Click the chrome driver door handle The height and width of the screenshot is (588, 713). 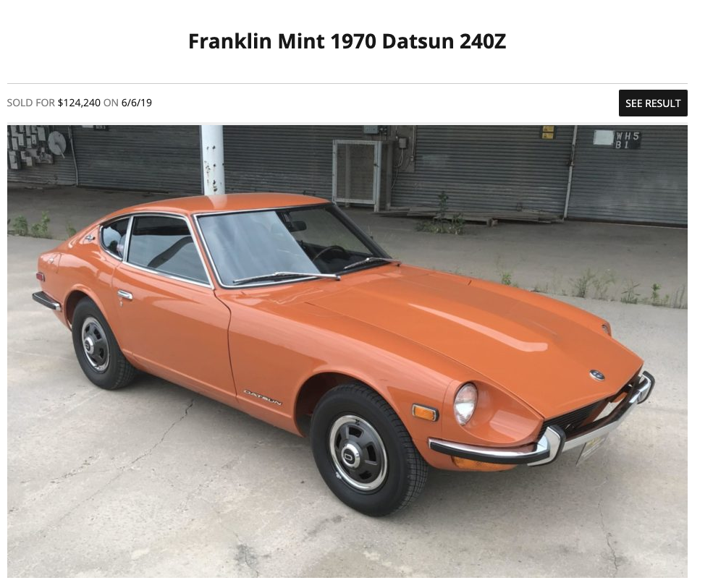point(125,295)
